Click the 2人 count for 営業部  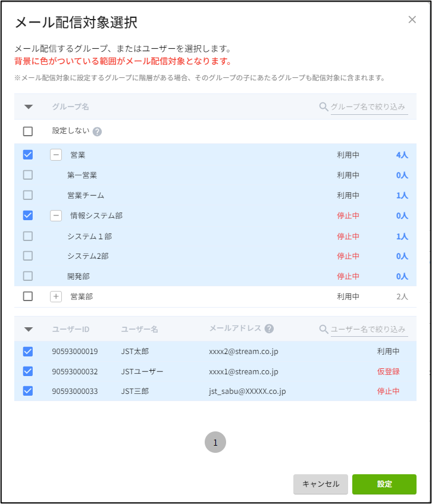(402, 297)
